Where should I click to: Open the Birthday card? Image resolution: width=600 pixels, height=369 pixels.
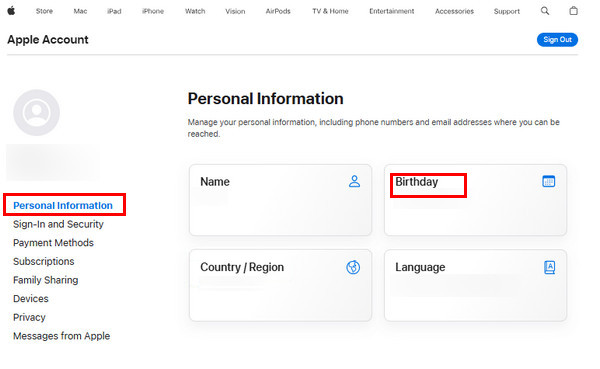pos(475,200)
